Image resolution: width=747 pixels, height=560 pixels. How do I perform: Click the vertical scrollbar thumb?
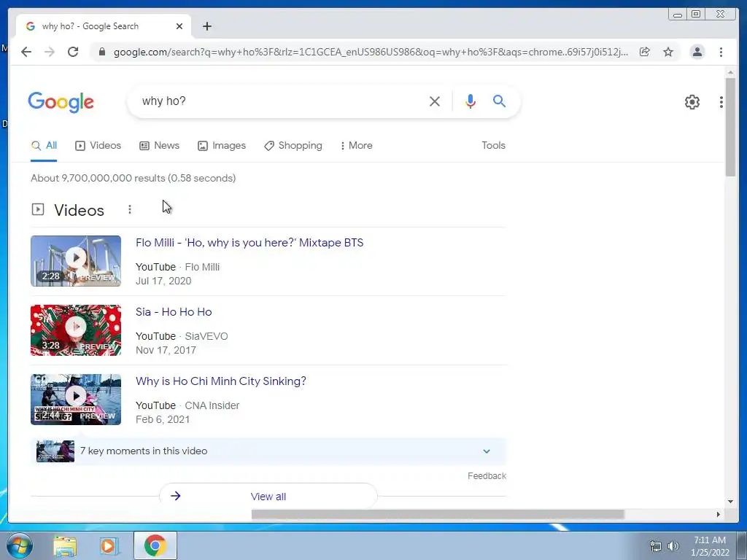tap(730, 127)
